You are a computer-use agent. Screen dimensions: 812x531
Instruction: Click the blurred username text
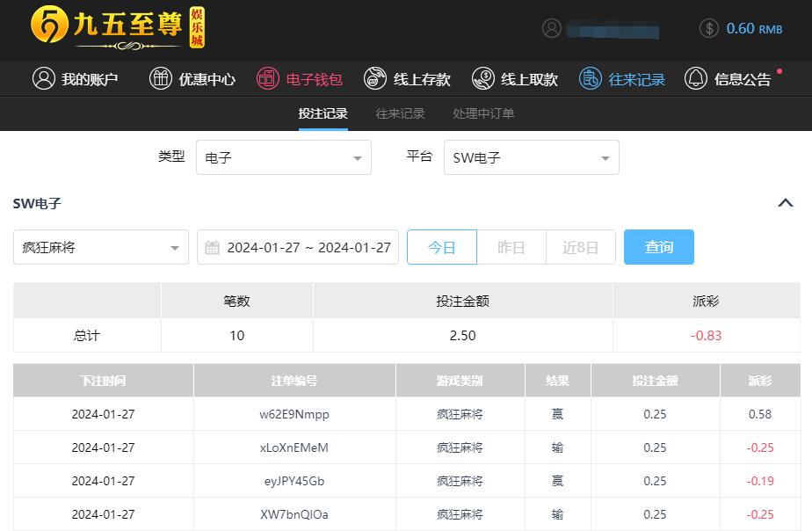[x=613, y=29]
